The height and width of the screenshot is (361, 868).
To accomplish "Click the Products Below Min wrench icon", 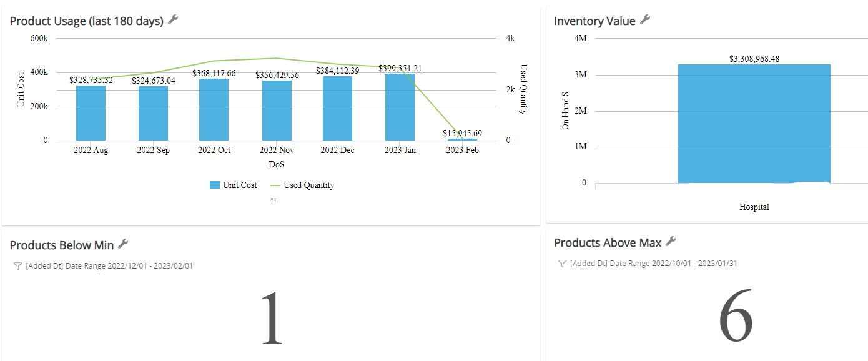I will click(x=123, y=244).
